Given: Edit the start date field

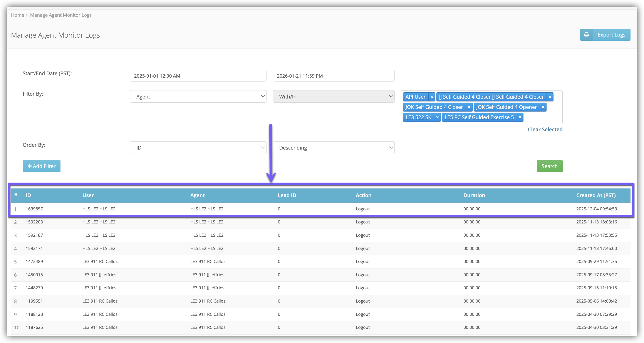Looking at the screenshot, I should [x=198, y=76].
